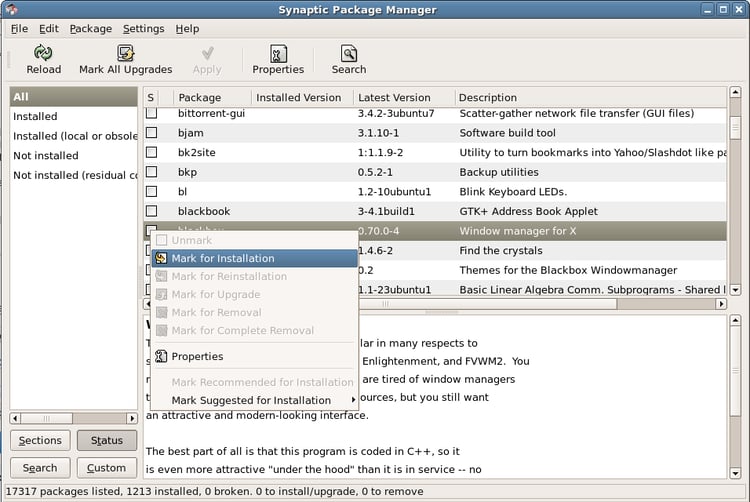750x502 pixels.
Task: Click description pane scroll-down arrow
Action: (735, 473)
